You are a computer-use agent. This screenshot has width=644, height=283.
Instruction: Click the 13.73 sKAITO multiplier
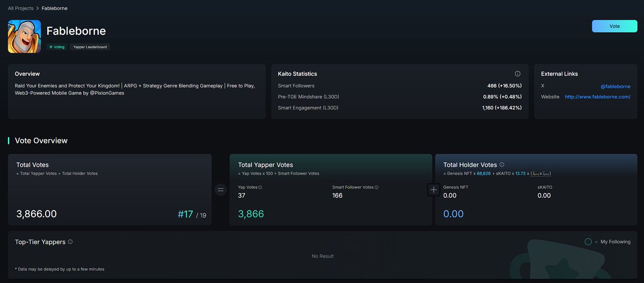pos(520,174)
